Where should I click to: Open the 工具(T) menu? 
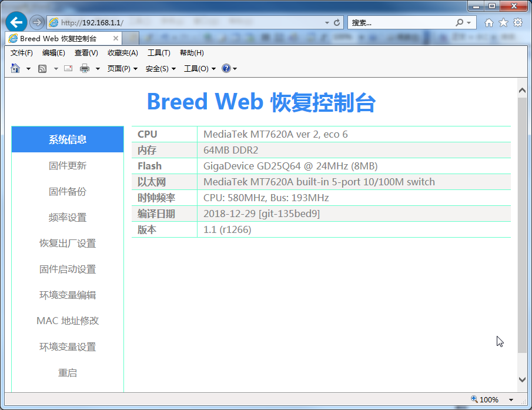point(159,53)
